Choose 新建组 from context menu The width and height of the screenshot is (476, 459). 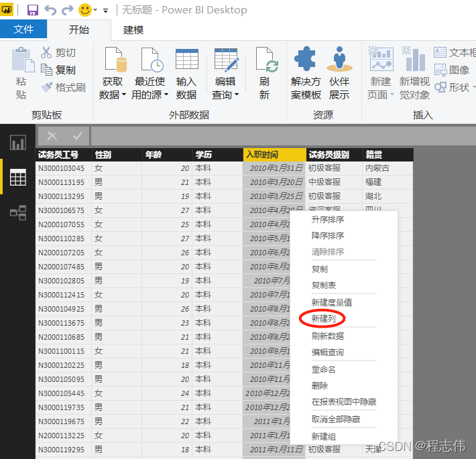coord(324,436)
